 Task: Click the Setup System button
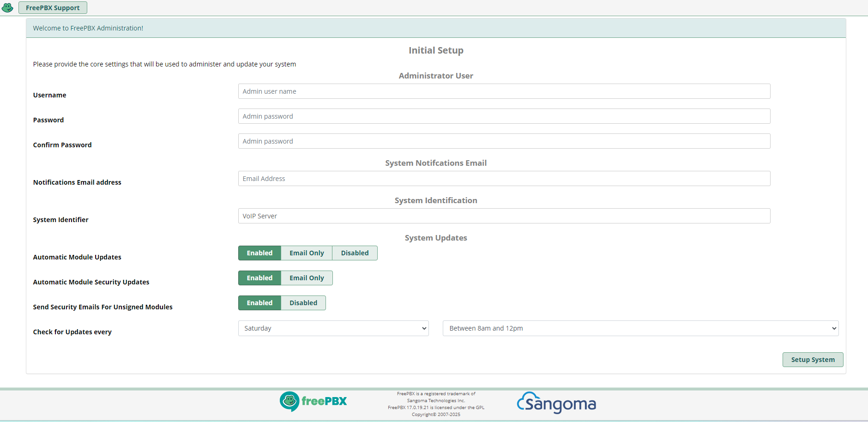pyautogui.click(x=813, y=360)
